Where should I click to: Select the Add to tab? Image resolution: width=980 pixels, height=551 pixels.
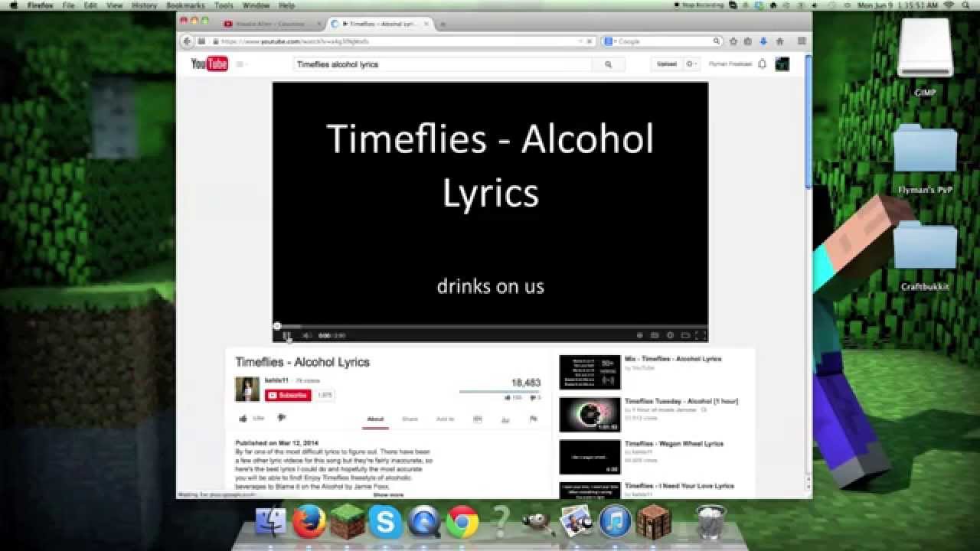click(x=445, y=419)
